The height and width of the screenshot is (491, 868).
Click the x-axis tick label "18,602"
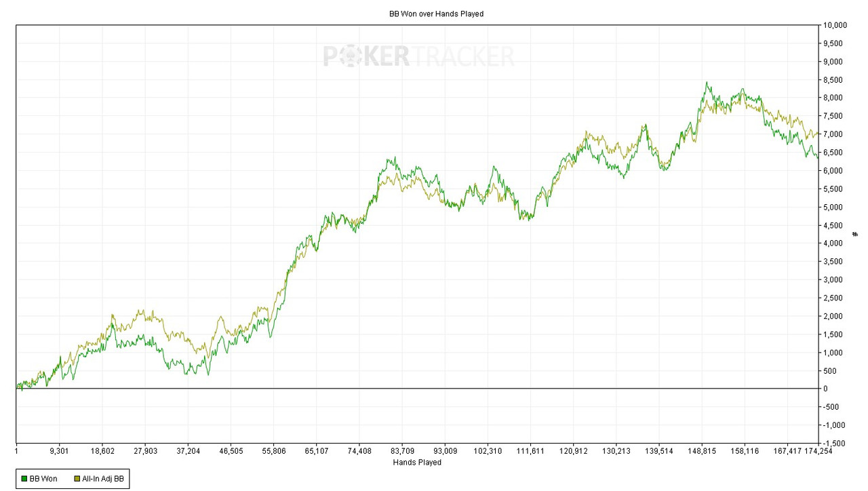(102, 450)
